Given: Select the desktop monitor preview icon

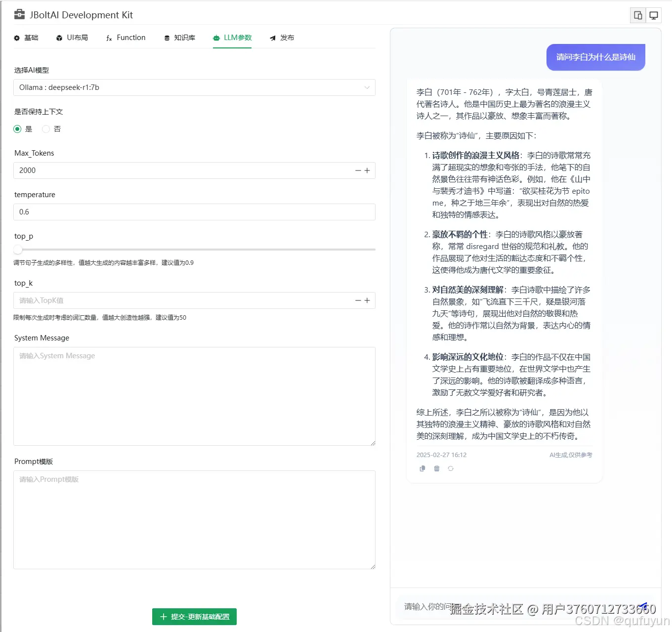Looking at the screenshot, I should tap(654, 15).
